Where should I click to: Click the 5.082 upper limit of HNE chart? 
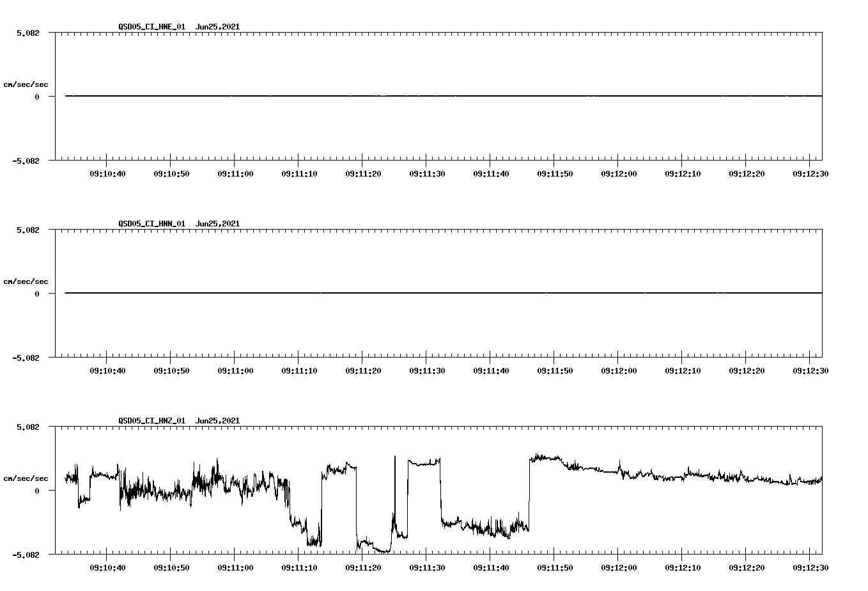pyautogui.click(x=28, y=33)
